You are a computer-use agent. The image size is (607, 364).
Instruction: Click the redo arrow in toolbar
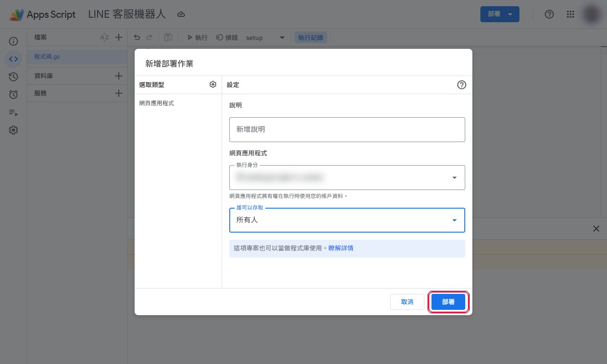coord(149,38)
